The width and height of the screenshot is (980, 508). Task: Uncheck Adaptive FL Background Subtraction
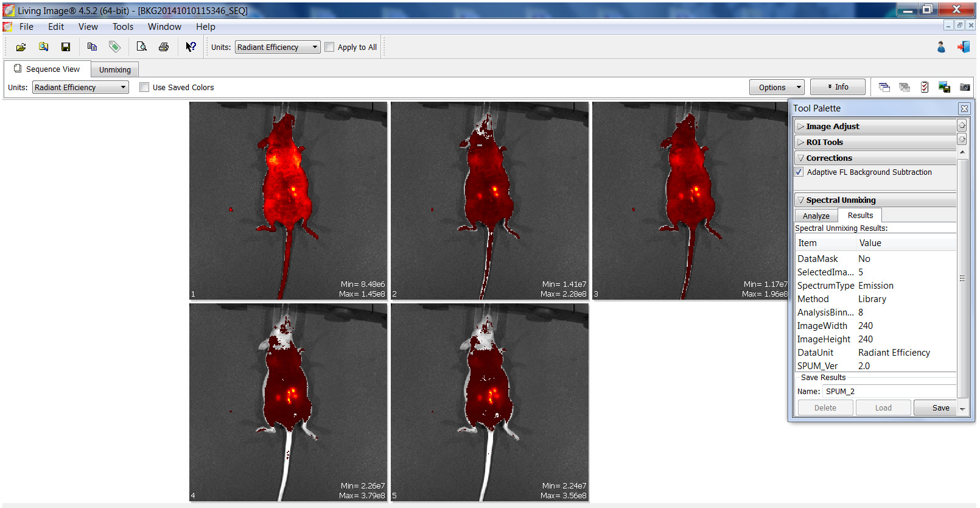[x=799, y=172]
